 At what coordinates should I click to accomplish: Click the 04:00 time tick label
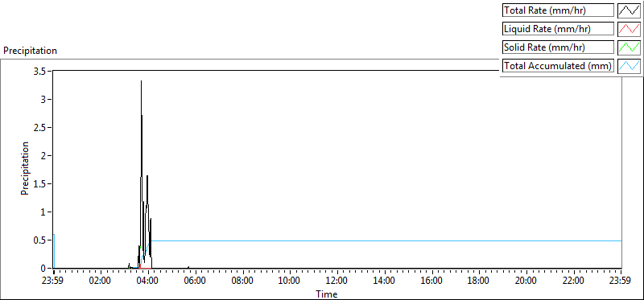[147, 282]
